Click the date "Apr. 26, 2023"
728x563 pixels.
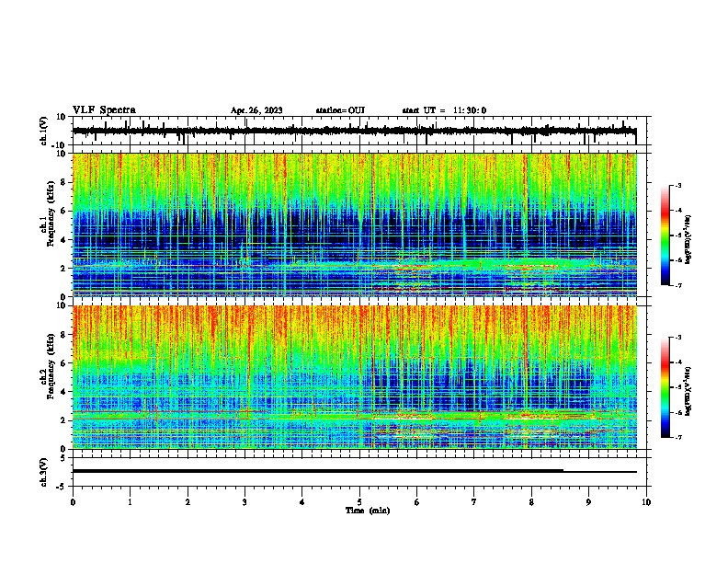(256, 110)
